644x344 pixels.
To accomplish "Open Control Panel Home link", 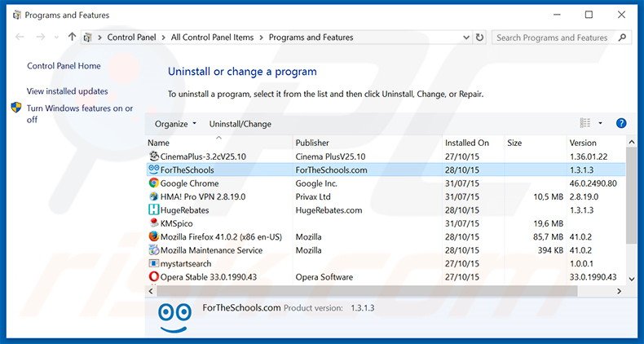I will tap(64, 66).
